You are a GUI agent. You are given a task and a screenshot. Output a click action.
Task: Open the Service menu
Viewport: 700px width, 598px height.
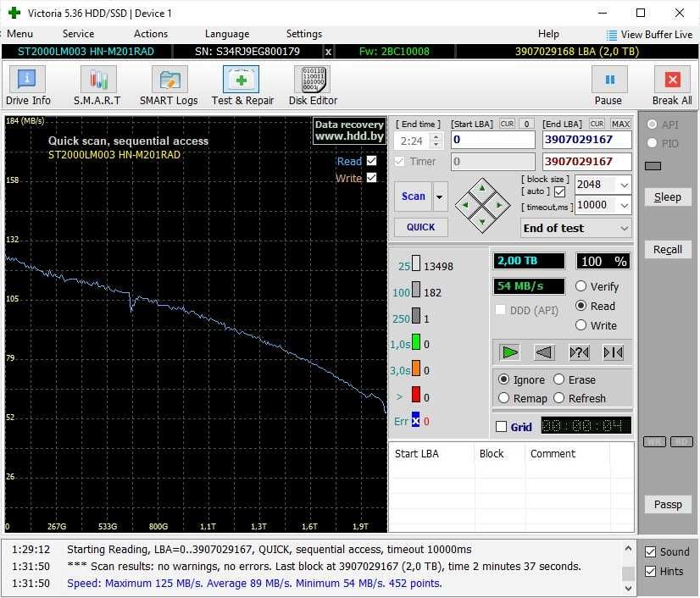(x=79, y=34)
